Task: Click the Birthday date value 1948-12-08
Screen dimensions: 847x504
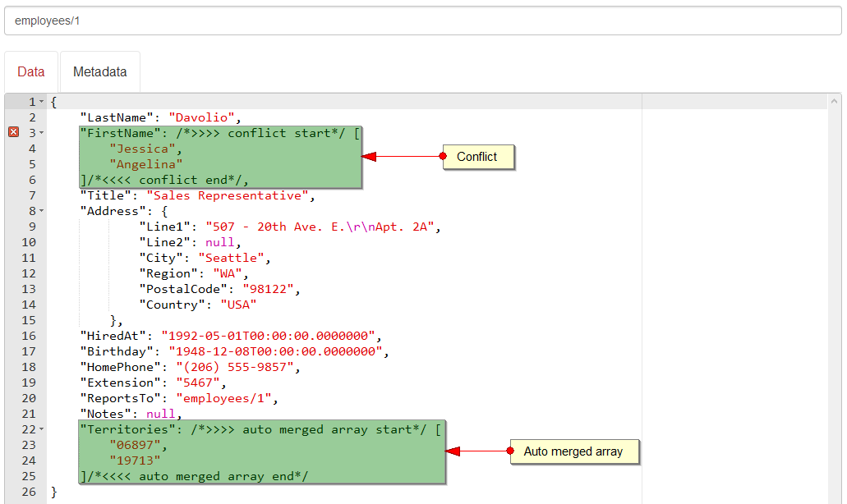Action: (275, 351)
